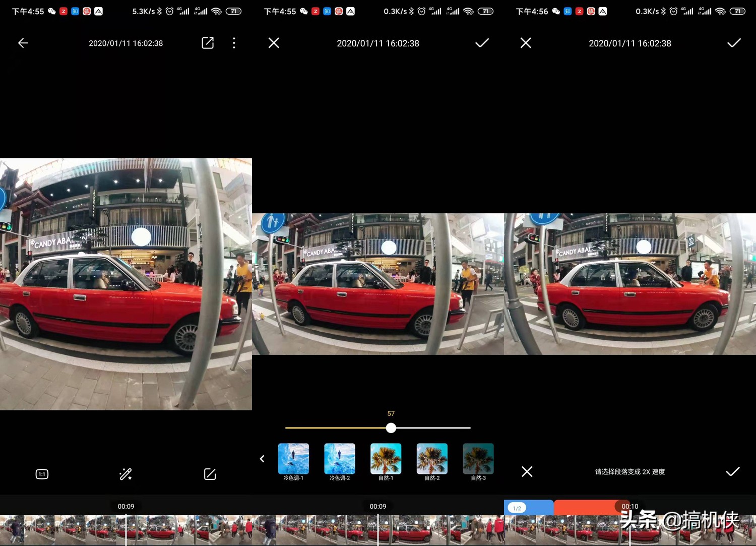
Task: Collapse filter list with the left chevron
Action: [x=262, y=459]
